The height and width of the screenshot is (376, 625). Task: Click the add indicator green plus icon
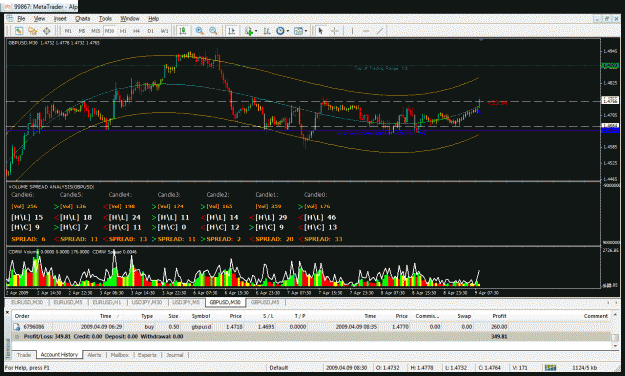(249, 31)
